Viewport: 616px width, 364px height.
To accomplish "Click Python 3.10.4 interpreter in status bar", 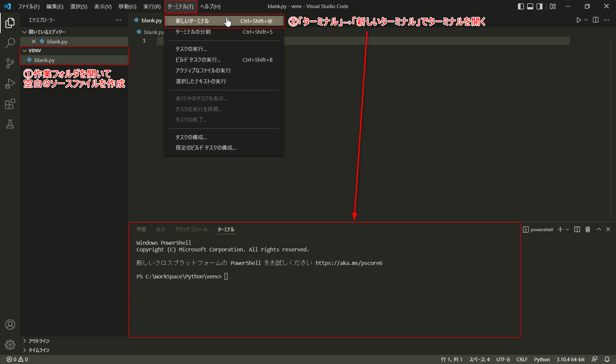I will click(570, 359).
